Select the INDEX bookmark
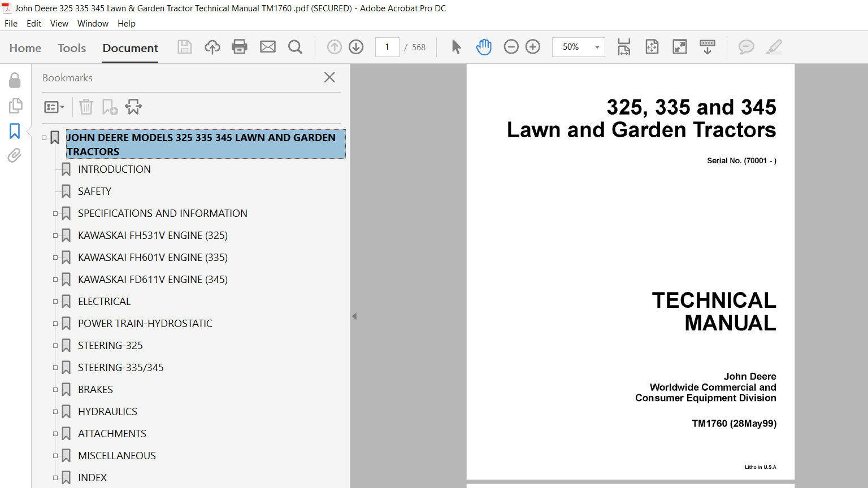This screenshot has width=868, height=488. coord(92,478)
